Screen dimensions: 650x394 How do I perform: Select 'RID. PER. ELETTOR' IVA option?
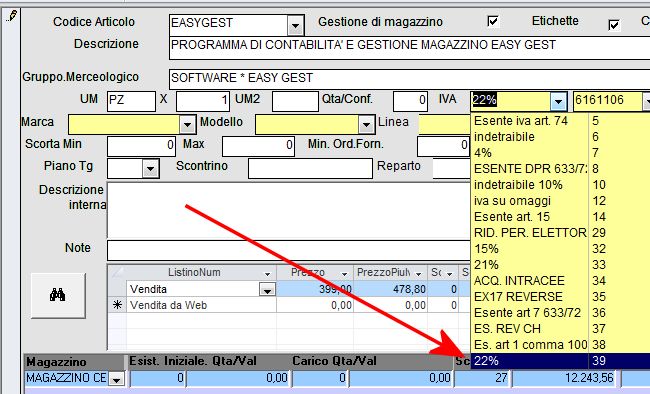(x=560, y=233)
